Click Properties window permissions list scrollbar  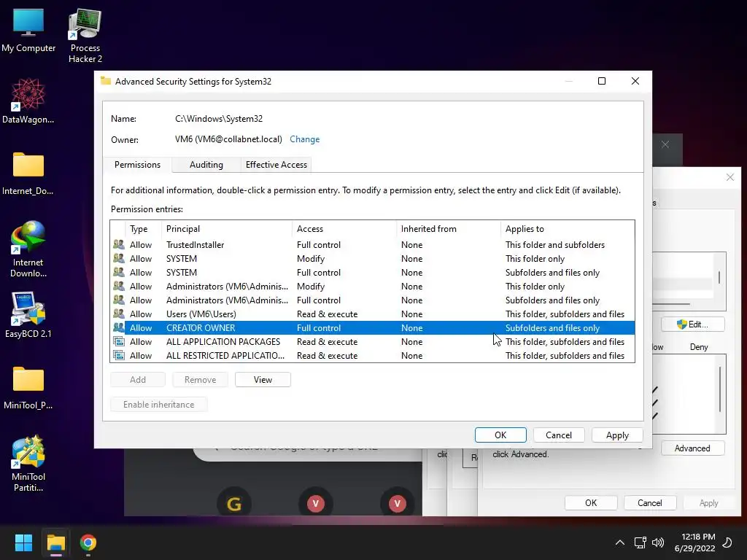tap(720, 389)
